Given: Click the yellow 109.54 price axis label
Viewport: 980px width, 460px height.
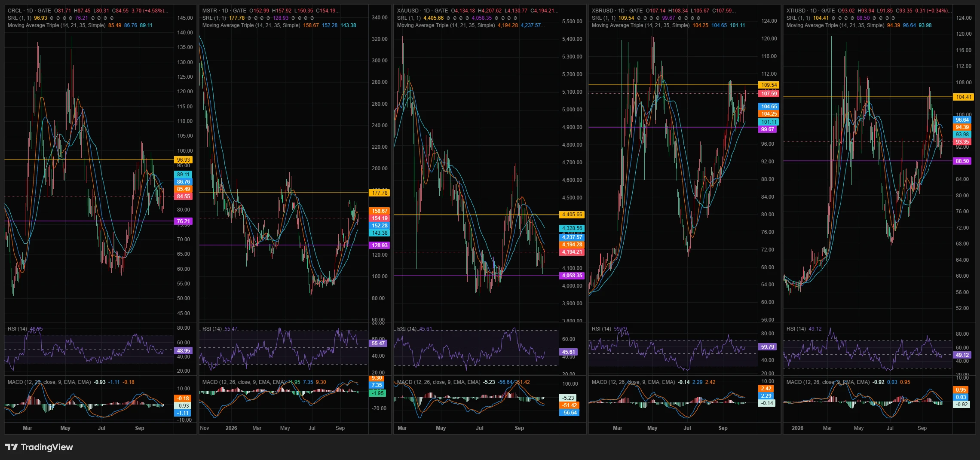Looking at the screenshot, I should (769, 85).
